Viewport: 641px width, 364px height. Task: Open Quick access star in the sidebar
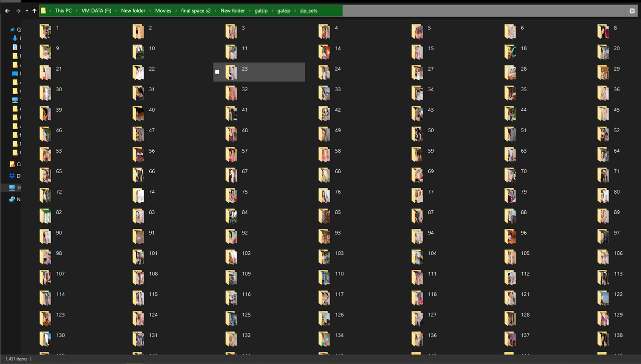point(17,30)
